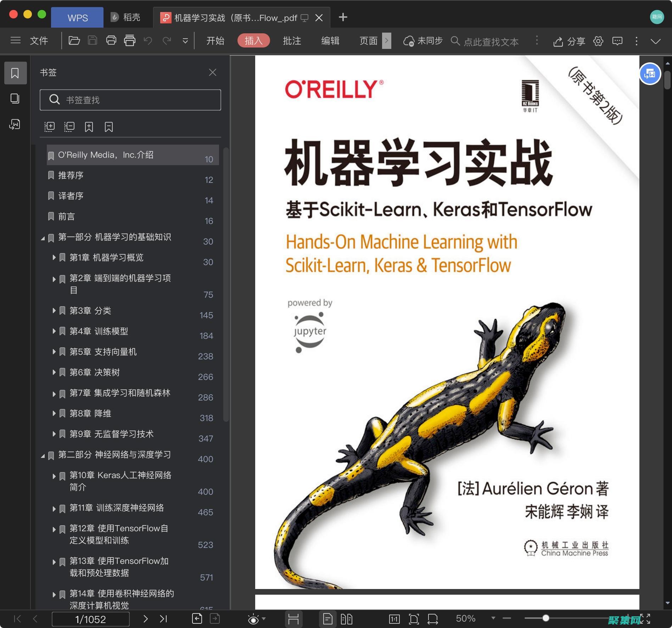672x628 pixels.
Task: Toggle full screen mode at bottom right
Action: click(645, 619)
